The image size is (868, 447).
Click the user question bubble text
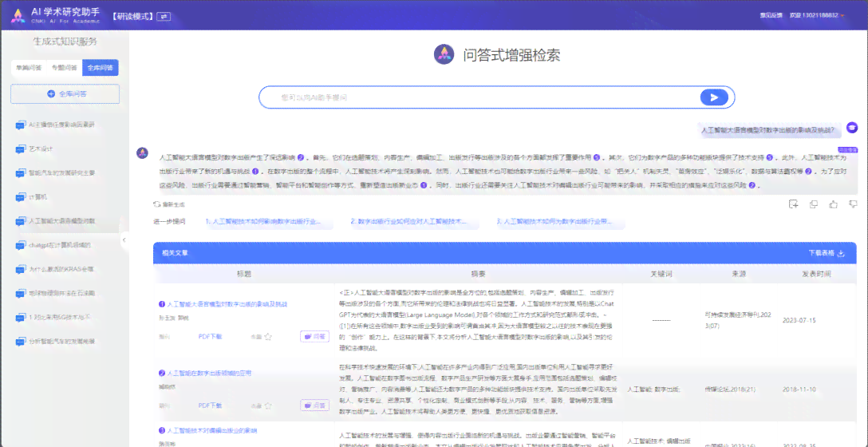[768, 131]
